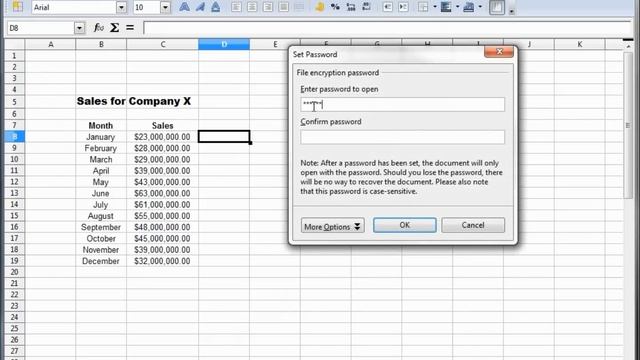This screenshot has width=640, height=360.
Task: Select the 'September' cell
Action: click(101, 227)
